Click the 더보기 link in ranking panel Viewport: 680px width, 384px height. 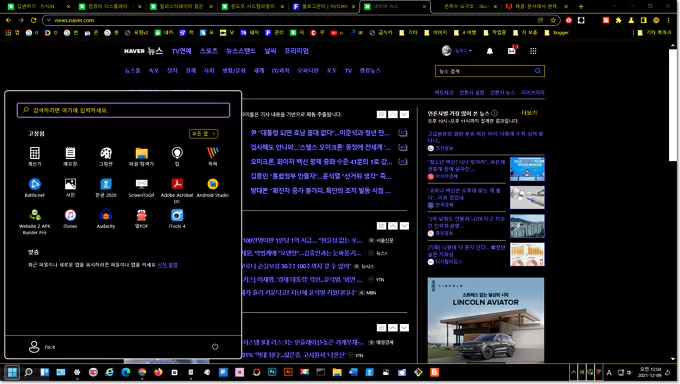click(x=529, y=113)
